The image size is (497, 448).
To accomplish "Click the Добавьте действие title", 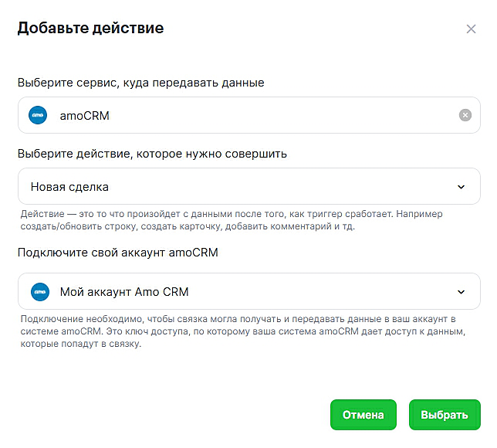I will point(90,29).
